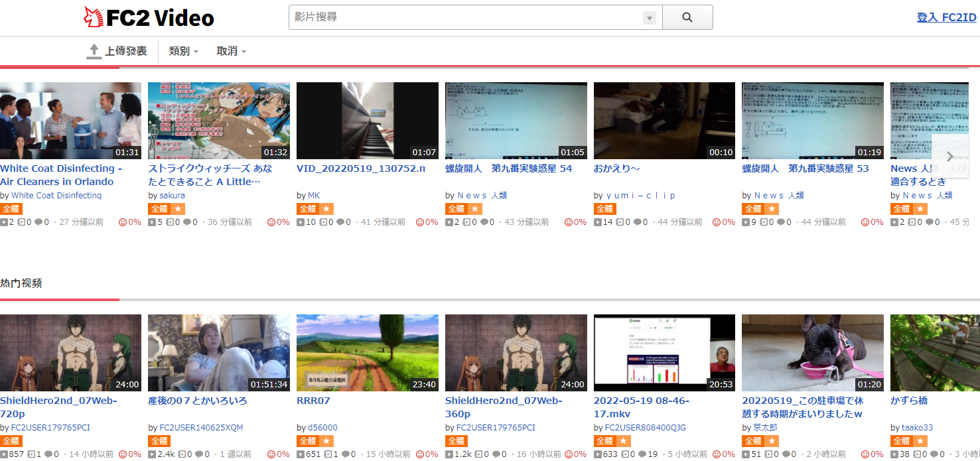Expand the 類別 category menu

pyautogui.click(x=183, y=51)
